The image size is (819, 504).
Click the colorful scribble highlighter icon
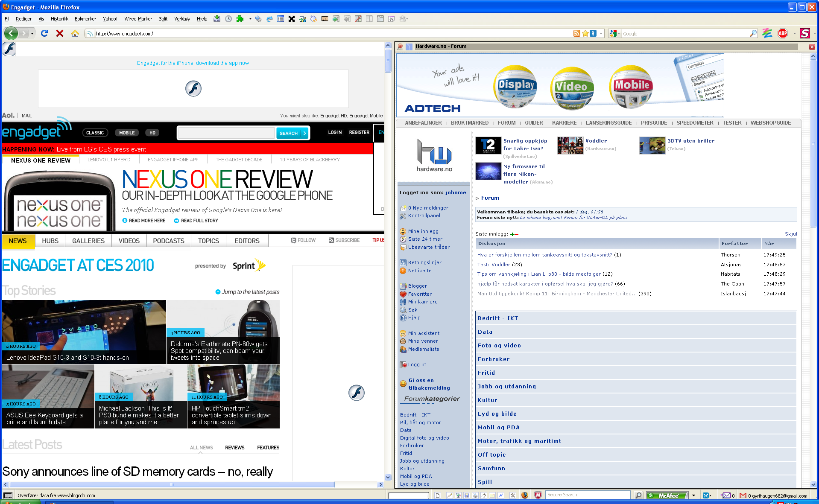767,33
